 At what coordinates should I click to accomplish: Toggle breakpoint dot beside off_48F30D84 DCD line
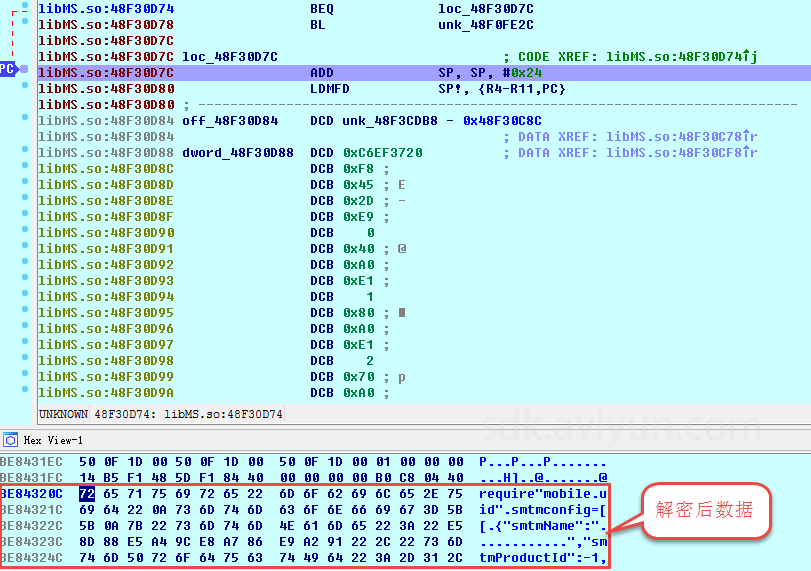point(25,117)
